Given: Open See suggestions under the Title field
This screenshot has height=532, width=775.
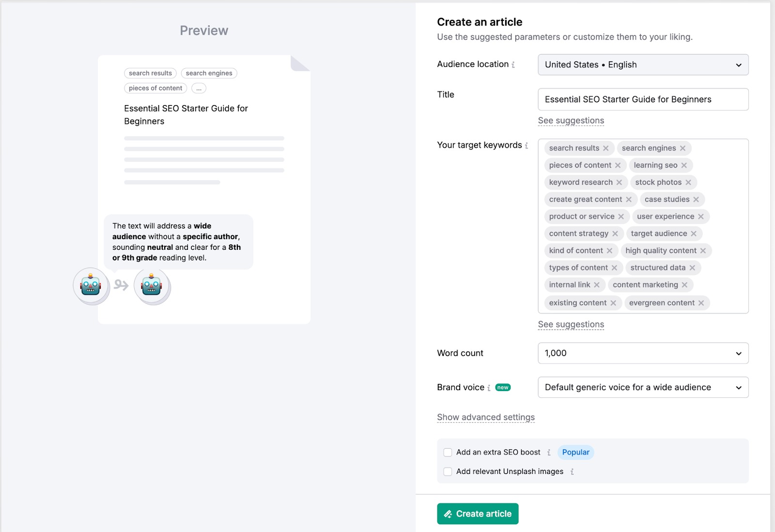Looking at the screenshot, I should [571, 121].
